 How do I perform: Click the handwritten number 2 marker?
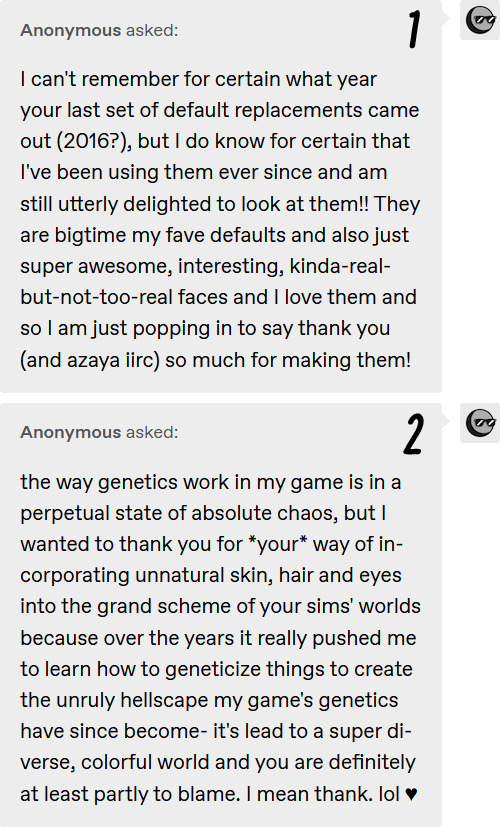[413, 434]
